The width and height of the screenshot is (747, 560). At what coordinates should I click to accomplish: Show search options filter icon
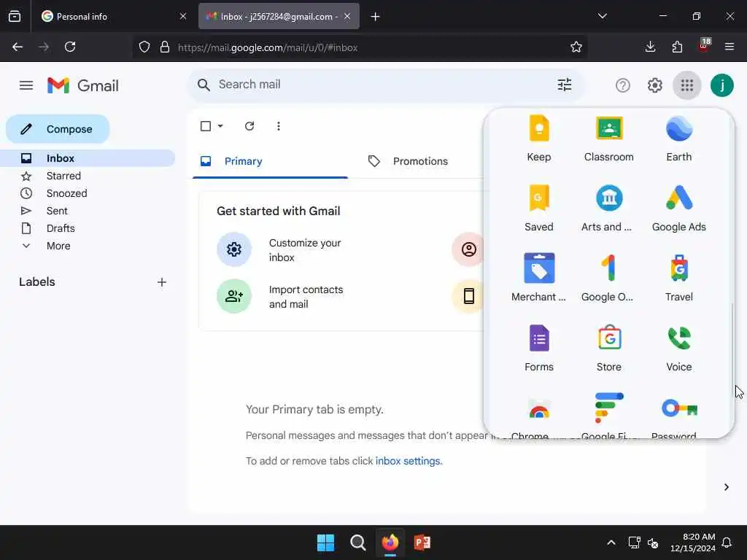(565, 85)
